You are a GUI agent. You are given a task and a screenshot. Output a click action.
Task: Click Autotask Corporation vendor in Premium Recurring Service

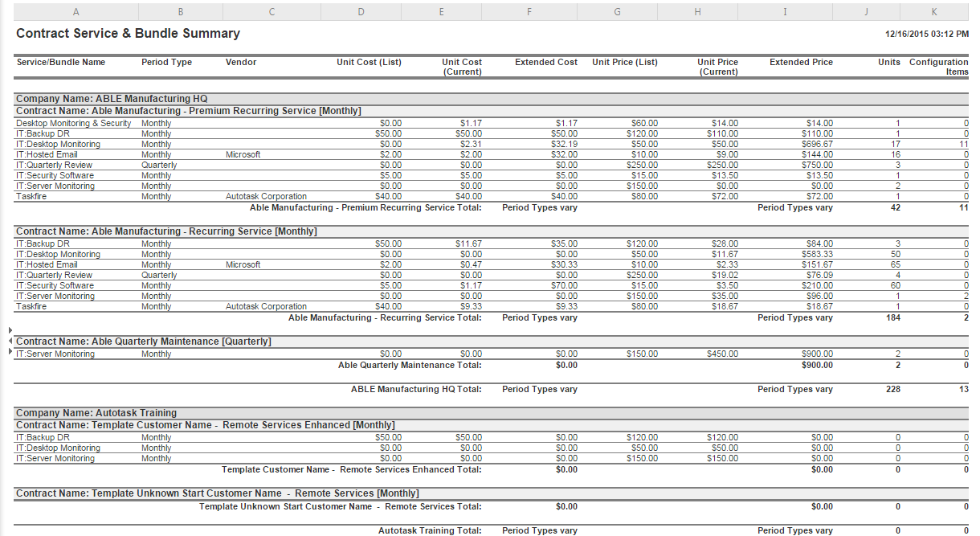coord(266,197)
